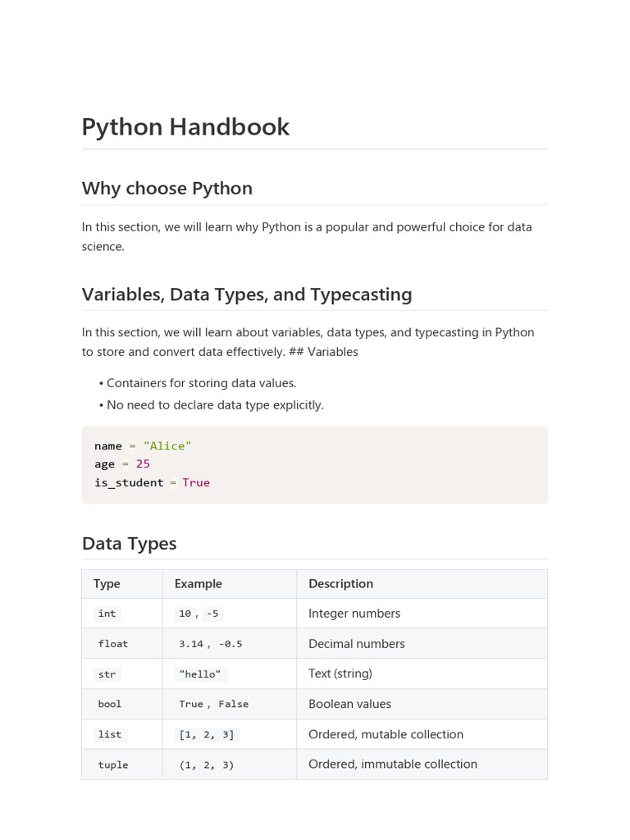This screenshot has width=630, height=840.
Task: Click the description "Boolean values"
Action: pyautogui.click(x=349, y=704)
